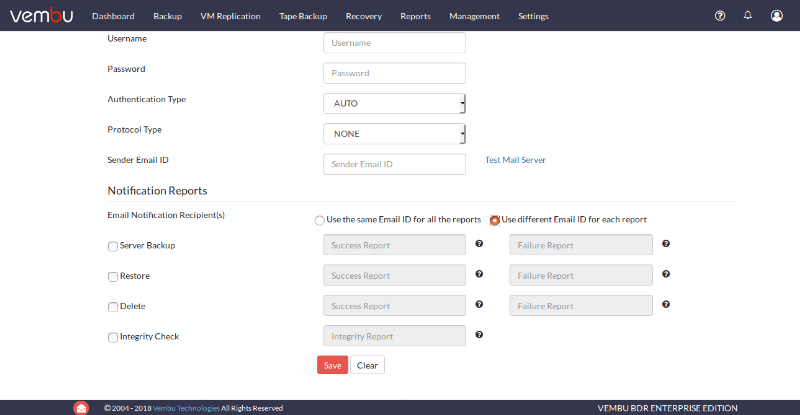Click the red mail icon in footer
Screen dimensions: 800x415
pos(81,408)
